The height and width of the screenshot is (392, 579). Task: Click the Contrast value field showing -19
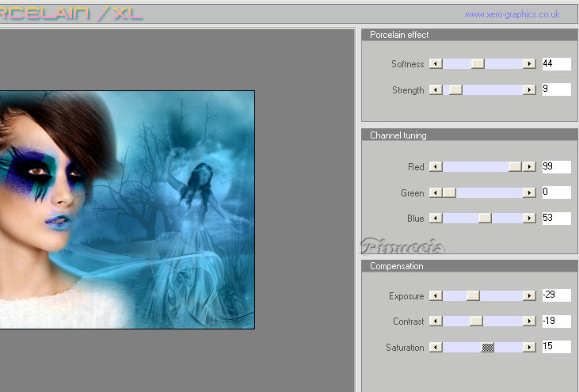(x=557, y=321)
